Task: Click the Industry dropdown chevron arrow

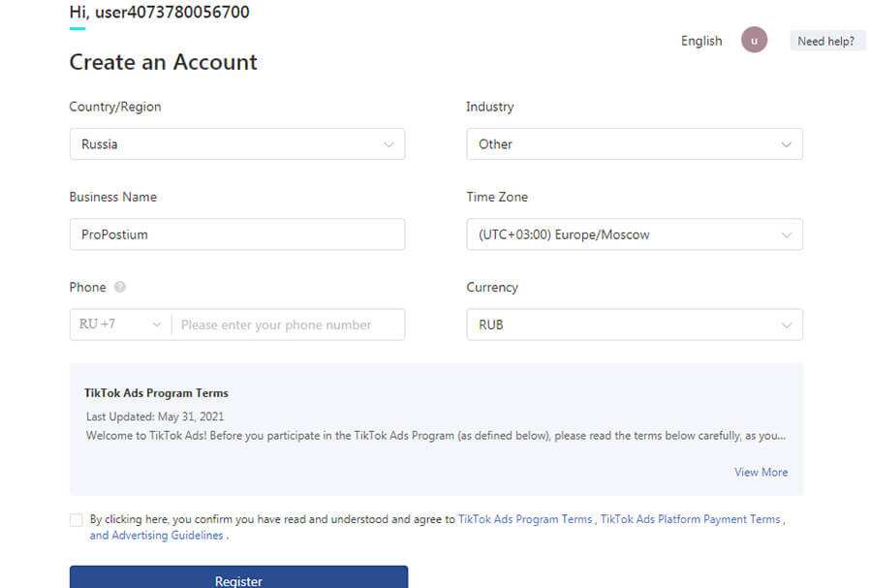Action: point(786,144)
